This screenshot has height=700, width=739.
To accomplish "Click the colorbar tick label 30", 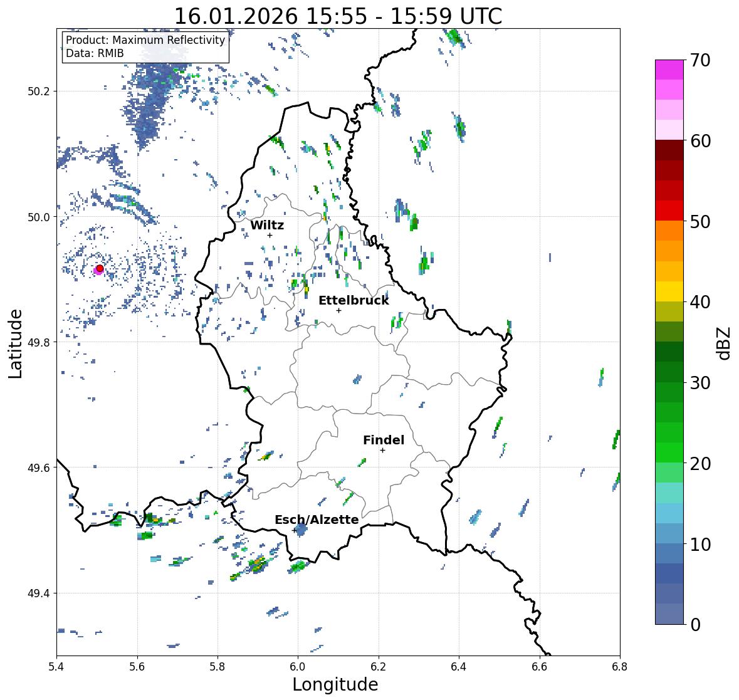I will 700,383.
